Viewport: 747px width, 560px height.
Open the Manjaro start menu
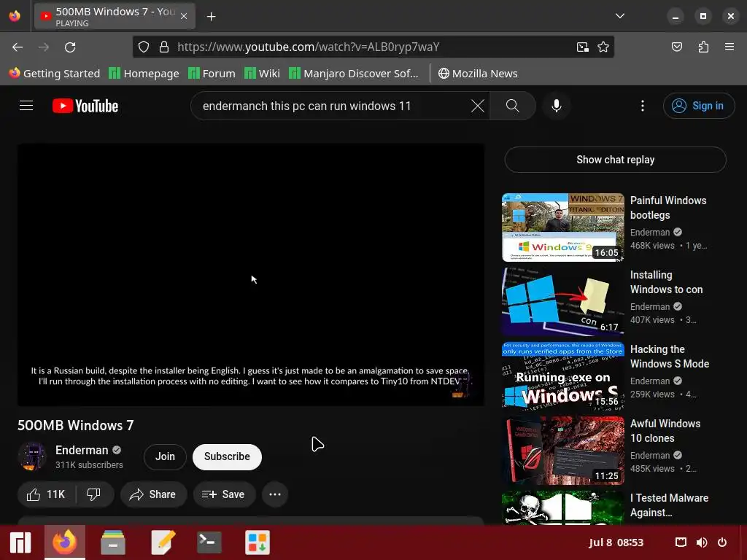20,542
